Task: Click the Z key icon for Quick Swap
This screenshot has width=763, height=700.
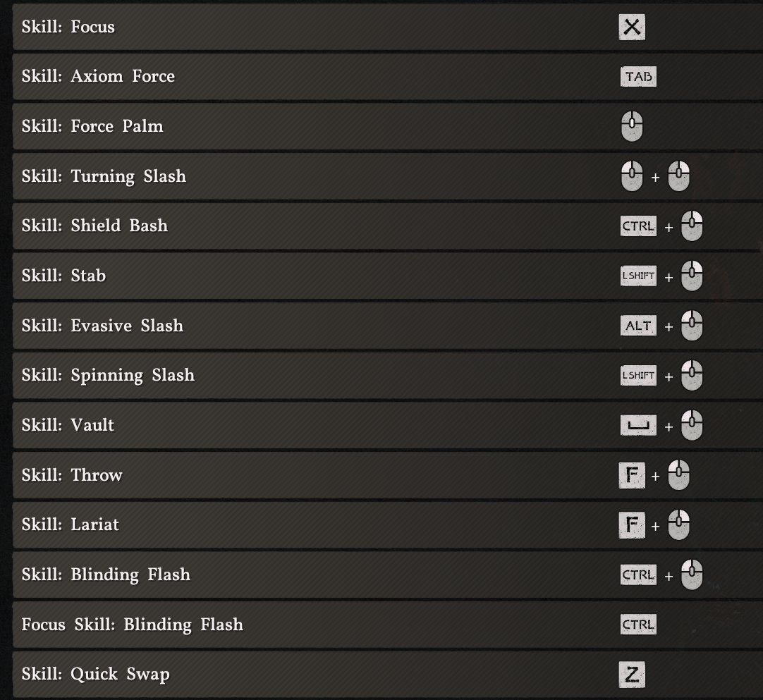Action: click(632, 675)
